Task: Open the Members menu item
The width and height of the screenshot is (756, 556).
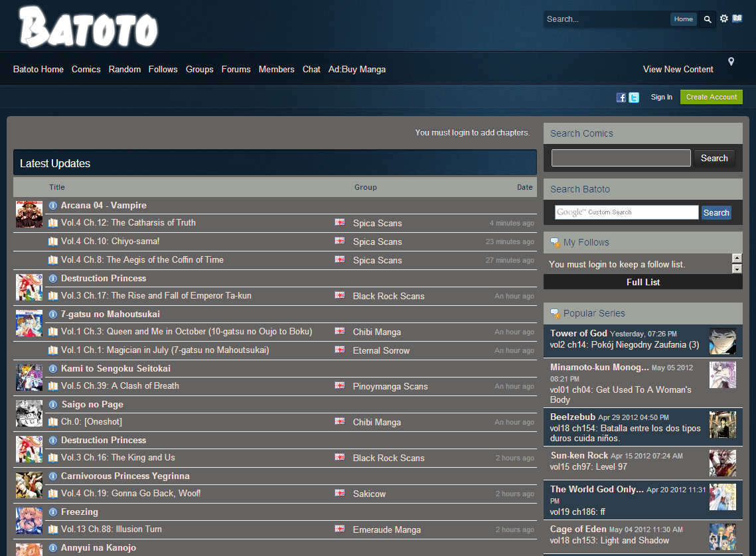Action: tap(276, 70)
